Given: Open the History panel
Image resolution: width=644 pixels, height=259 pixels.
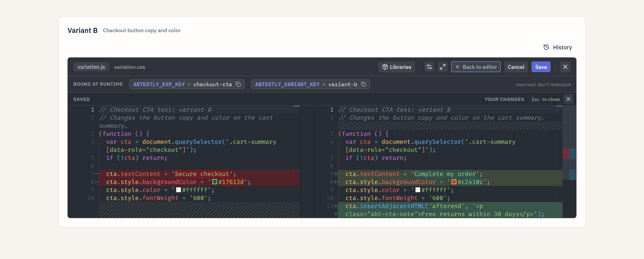Looking at the screenshot, I should pos(558,47).
